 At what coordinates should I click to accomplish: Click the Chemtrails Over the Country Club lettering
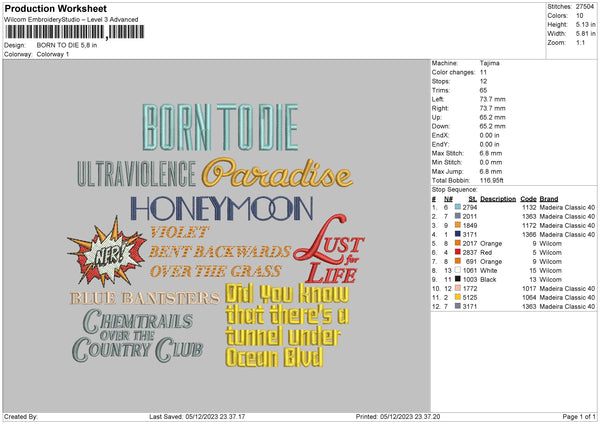(137, 336)
